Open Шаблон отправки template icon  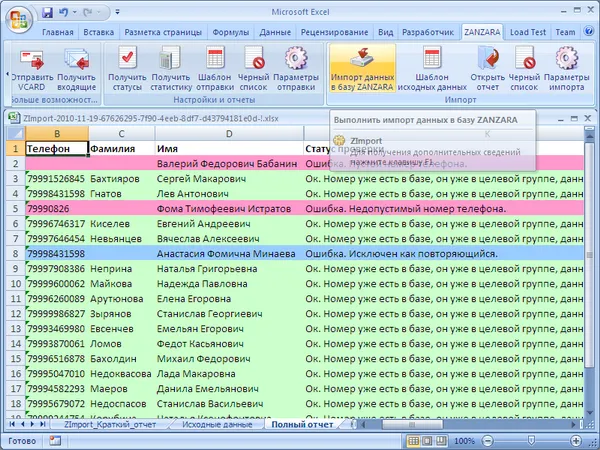coord(215,59)
